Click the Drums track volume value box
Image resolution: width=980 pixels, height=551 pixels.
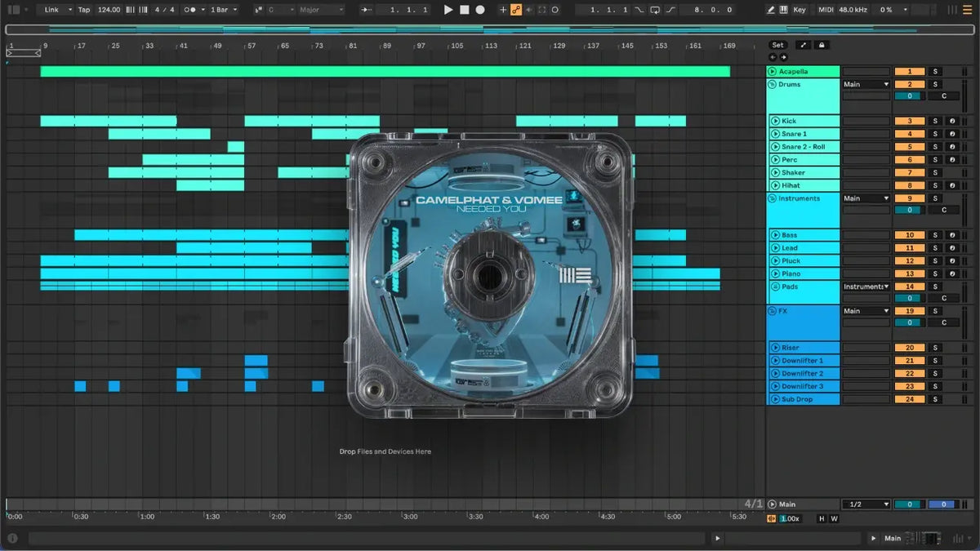click(x=910, y=96)
